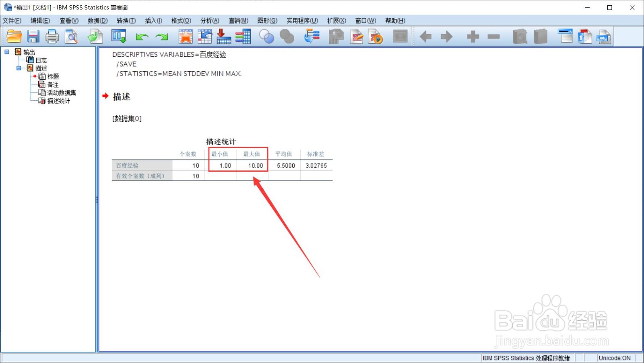Click the gray stacked documents toolbar icon
Viewport: 644px width, 363px height.
[x=336, y=37]
